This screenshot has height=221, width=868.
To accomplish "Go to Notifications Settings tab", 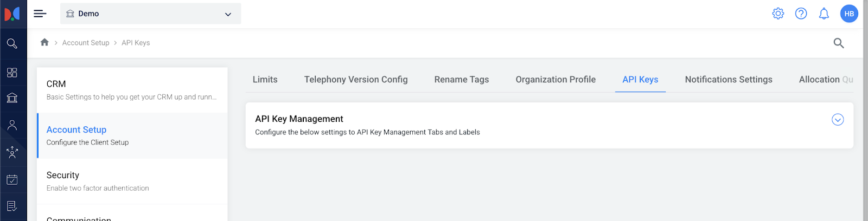I will 728,80.
